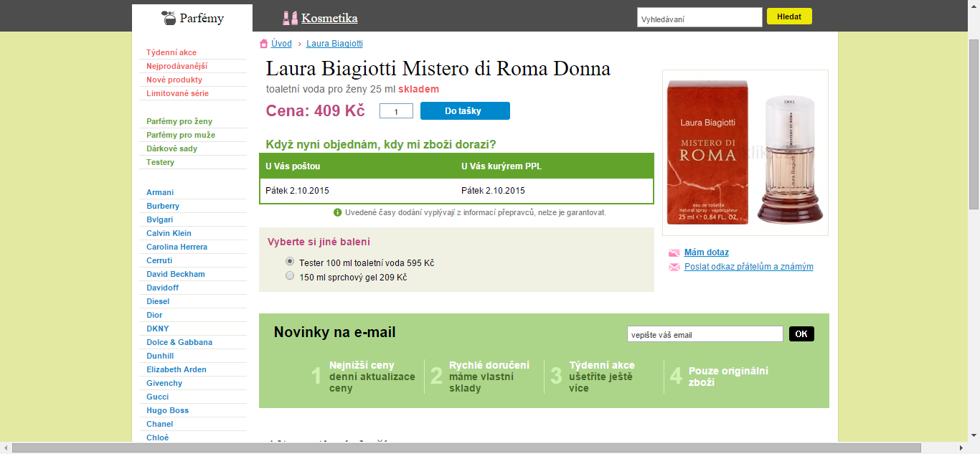Add product with Do tašky button
This screenshot has height=454, width=980.
(x=465, y=111)
